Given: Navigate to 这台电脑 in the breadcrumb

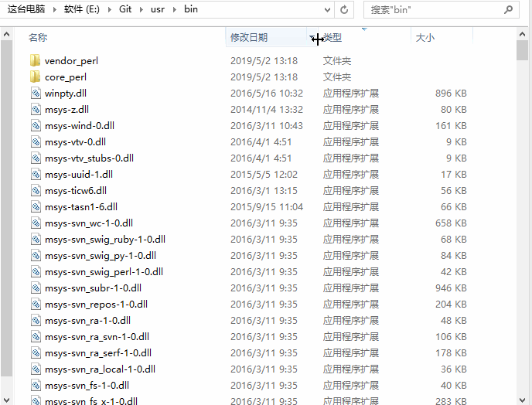Looking at the screenshot, I should pos(26,10).
